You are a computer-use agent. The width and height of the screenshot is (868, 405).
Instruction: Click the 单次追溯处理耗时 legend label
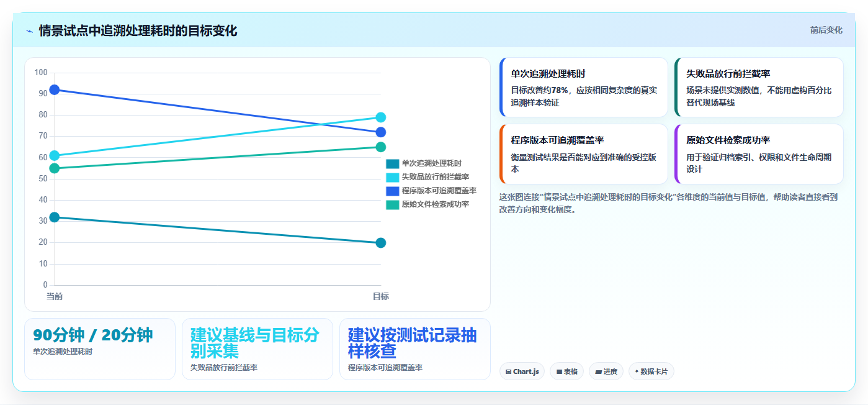pyautogui.click(x=431, y=163)
